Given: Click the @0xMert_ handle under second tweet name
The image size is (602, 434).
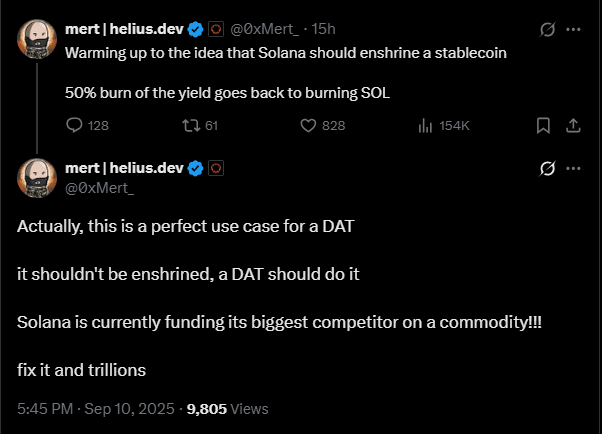Looking at the screenshot, I should coord(100,185).
